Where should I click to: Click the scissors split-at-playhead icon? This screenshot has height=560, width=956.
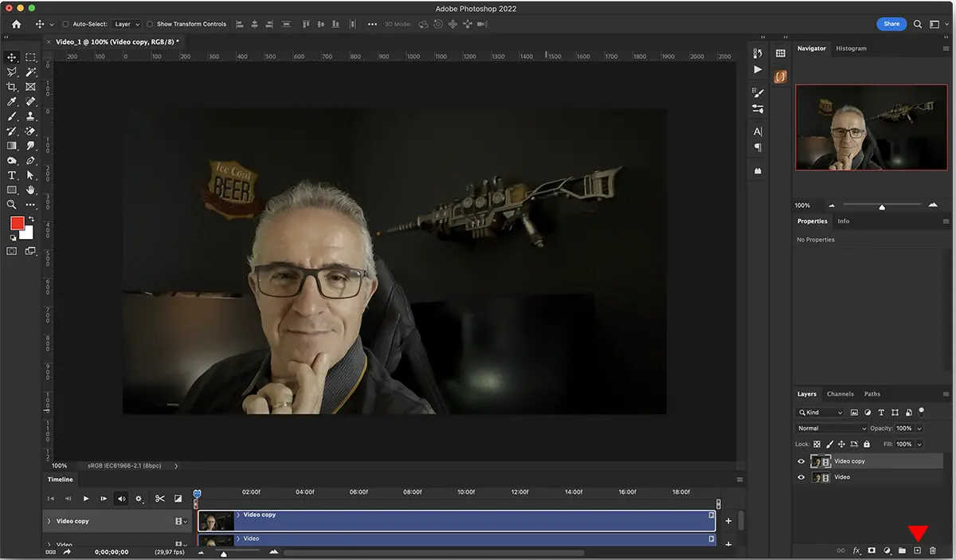point(159,499)
